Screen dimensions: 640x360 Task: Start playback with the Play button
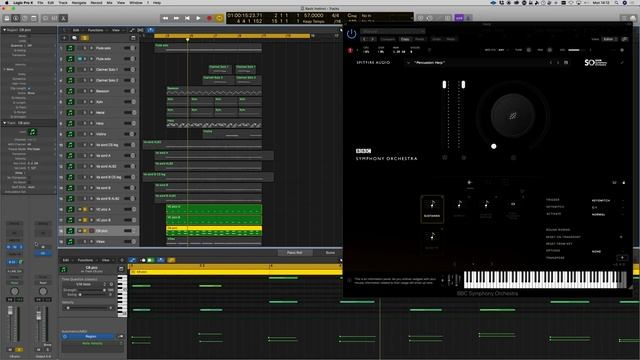click(198, 18)
